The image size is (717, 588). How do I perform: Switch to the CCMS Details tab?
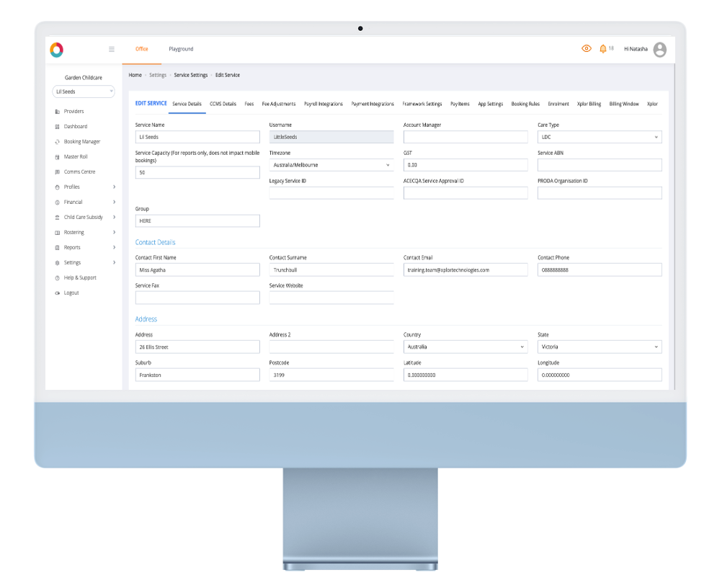223,104
